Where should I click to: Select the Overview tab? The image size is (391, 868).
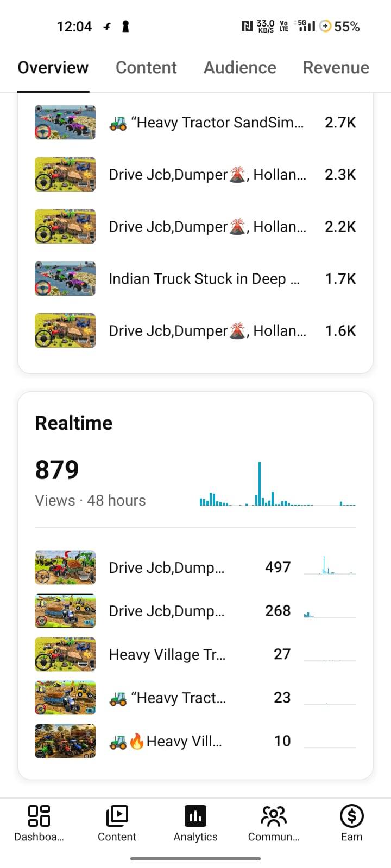coord(53,67)
